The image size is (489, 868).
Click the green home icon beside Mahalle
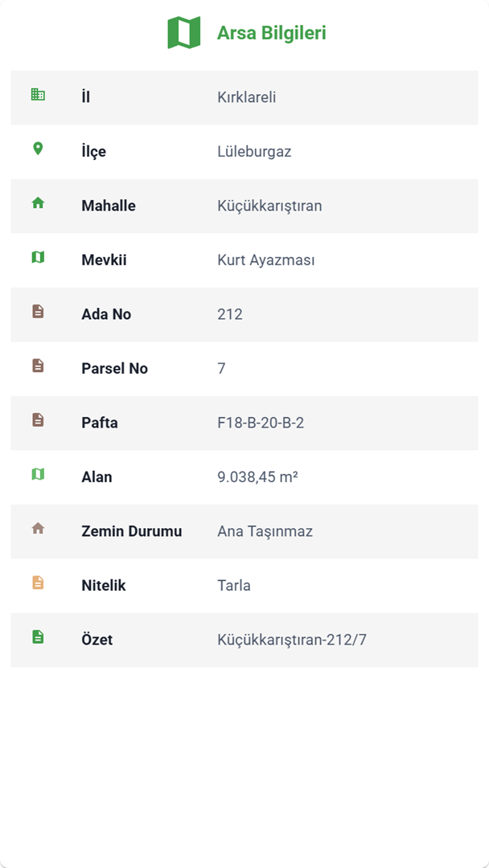38,203
